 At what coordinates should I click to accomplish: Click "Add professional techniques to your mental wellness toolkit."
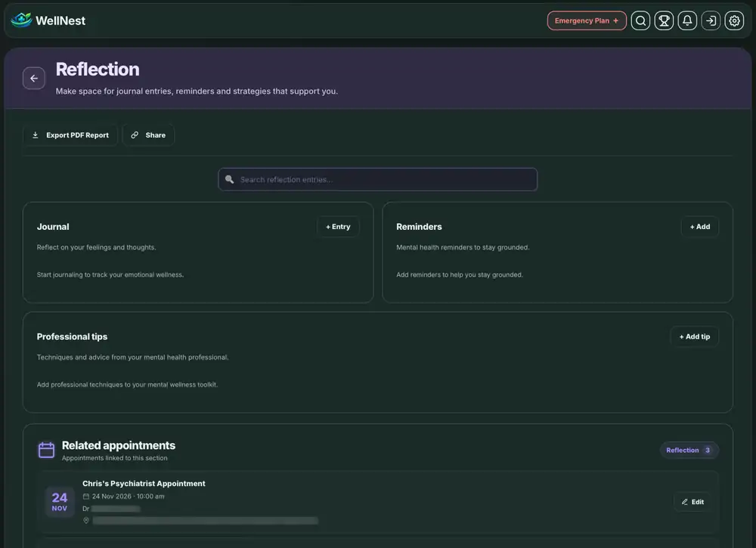coord(127,385)
